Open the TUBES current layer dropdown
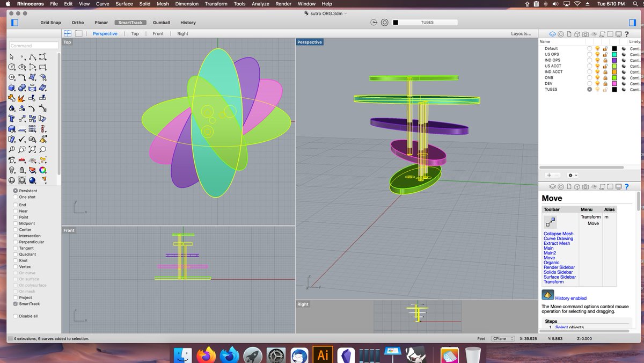This screenshot has width=644, height=363. point(425,23)
